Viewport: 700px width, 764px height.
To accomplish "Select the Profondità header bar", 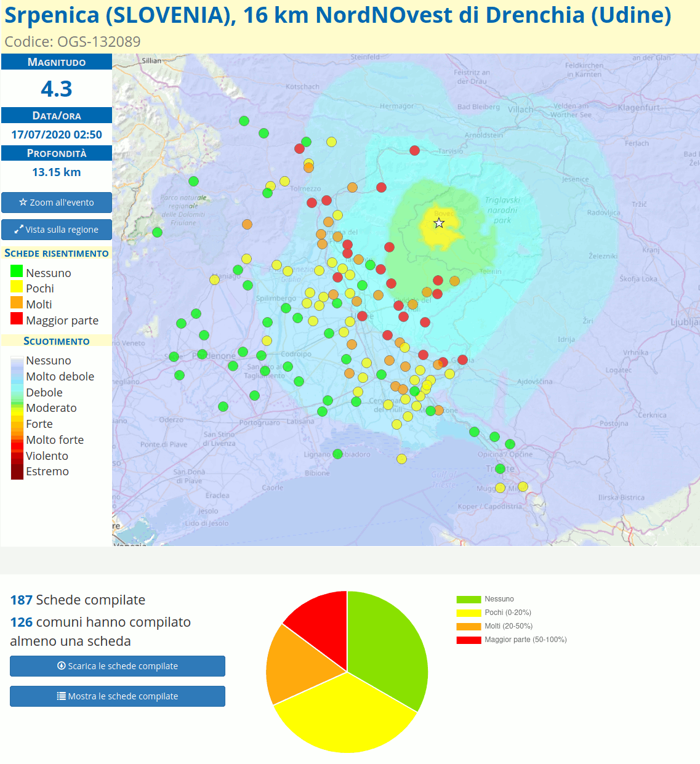I will [56, 153].
